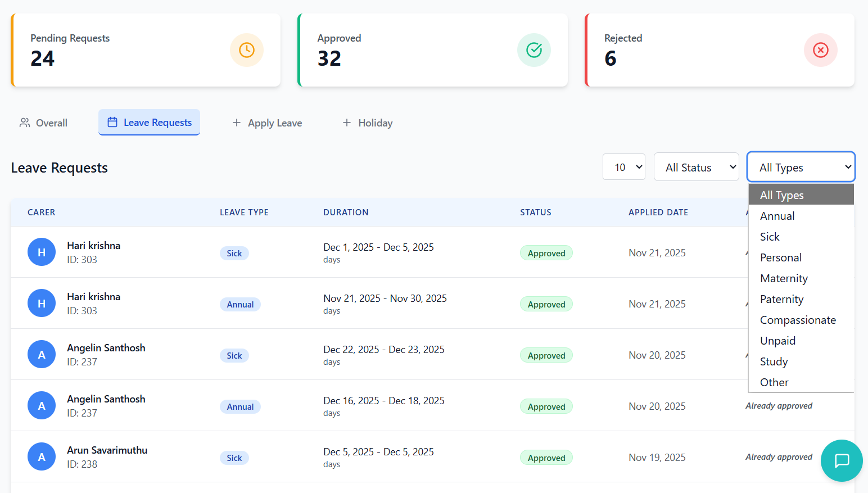Click the calendar icon on Leave Requests tab
Viewport: 868px width, 493px height.
112,123
